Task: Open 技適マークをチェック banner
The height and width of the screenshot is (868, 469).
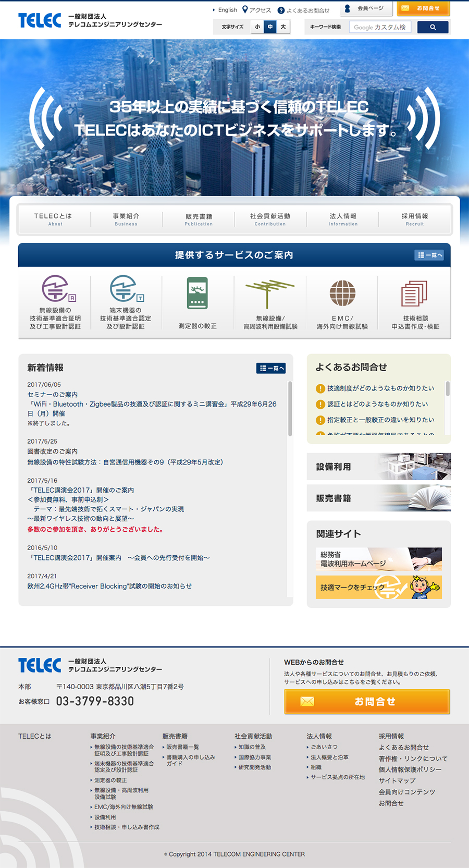Action: (x=379, y=588)
